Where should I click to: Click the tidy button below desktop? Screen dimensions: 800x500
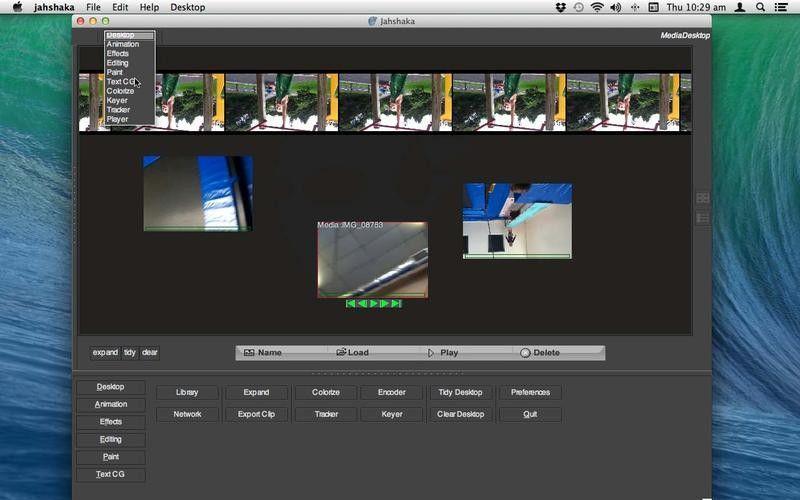click(x=130, y=353)
